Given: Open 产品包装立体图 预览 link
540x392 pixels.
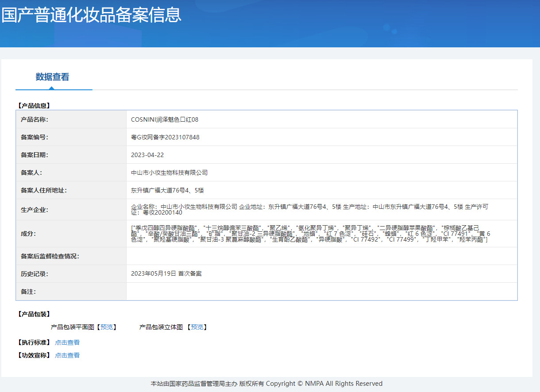Looking at the screenshot, I should (x=197, y=327).
